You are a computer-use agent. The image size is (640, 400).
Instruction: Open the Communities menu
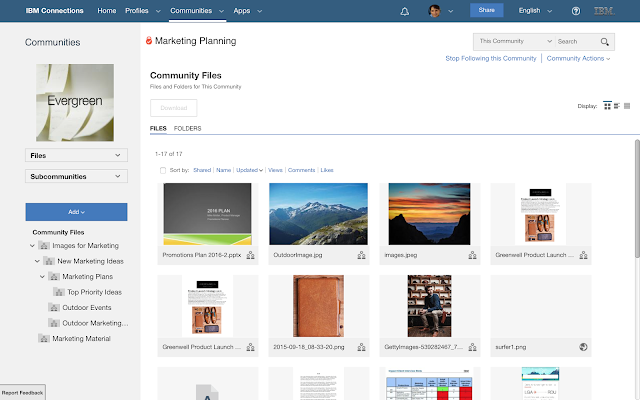(x=197, y=11)
